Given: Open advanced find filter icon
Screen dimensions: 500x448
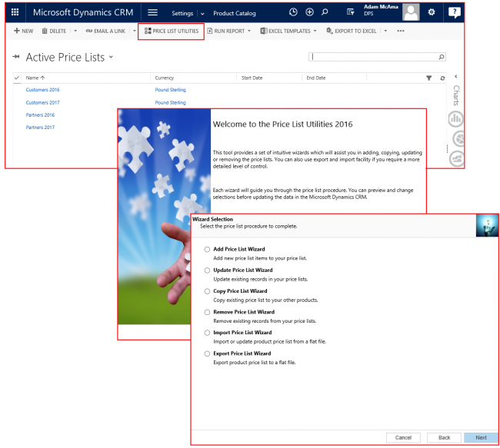Looking at the screenshot, I should coord(351,12).
